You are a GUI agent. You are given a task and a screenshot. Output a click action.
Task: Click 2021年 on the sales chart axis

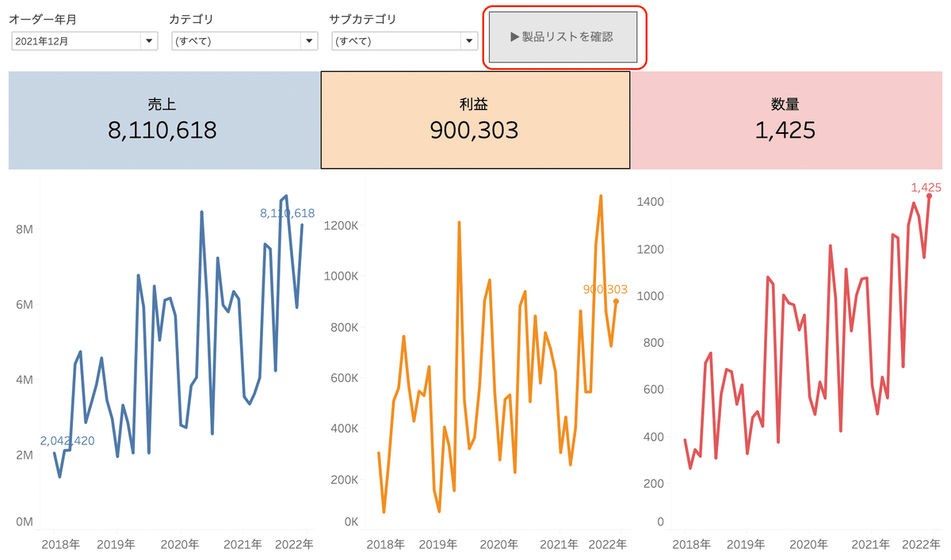[x=242, y=545]
